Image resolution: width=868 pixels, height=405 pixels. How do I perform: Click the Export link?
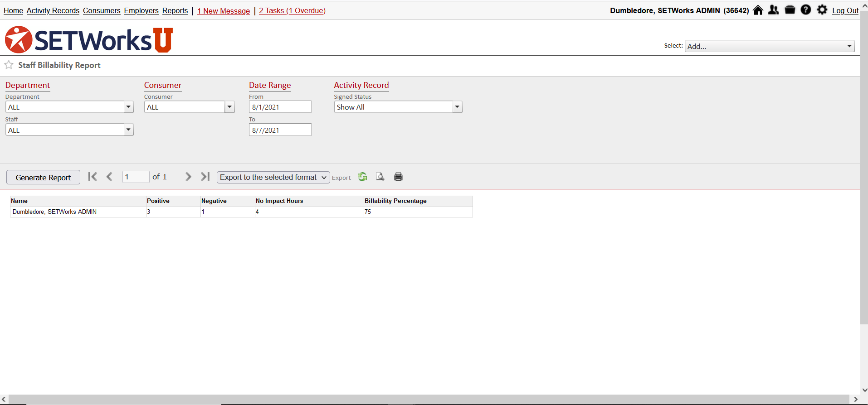341,178
